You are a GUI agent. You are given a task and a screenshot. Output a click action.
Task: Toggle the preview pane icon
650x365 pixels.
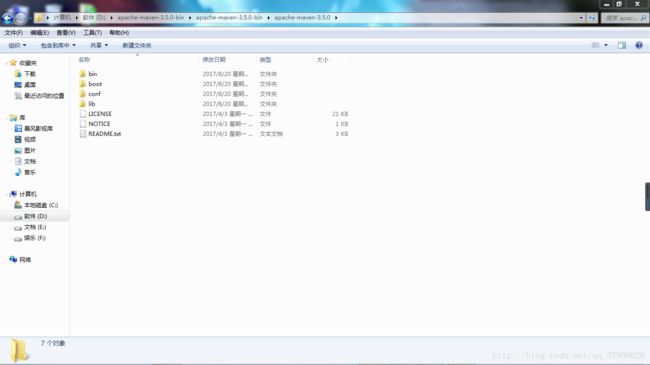[621, 45]
